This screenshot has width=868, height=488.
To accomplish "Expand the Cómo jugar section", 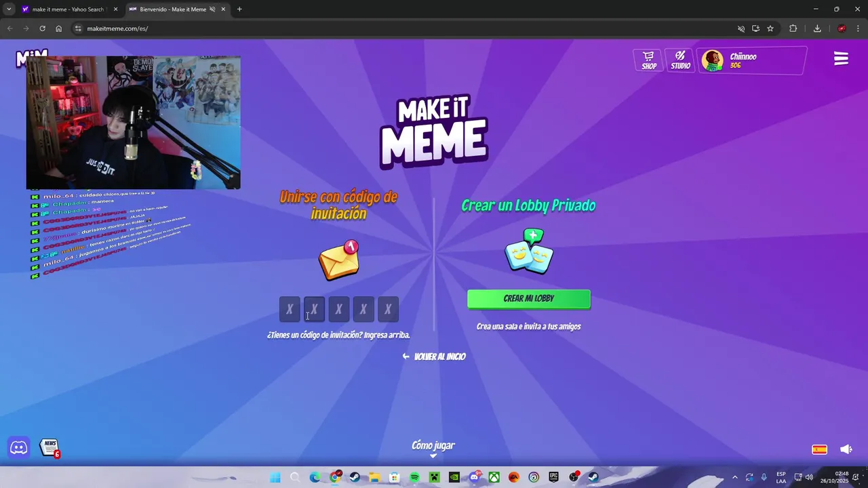I will click(x=433, y=449).
